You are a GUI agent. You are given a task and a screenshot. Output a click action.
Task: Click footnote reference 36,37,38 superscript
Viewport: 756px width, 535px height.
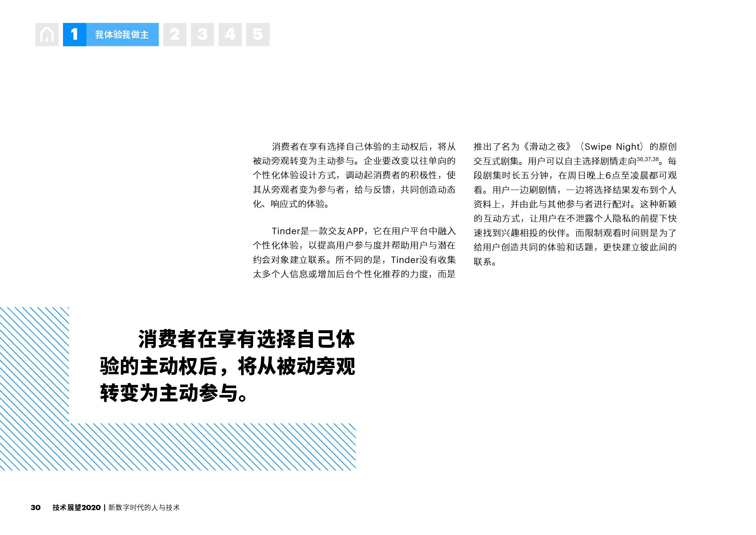click(647, 159)
